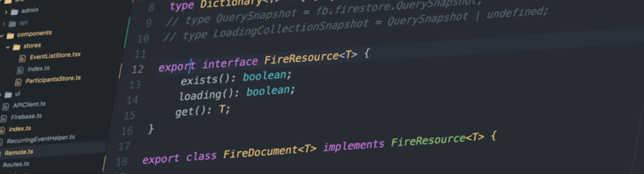Image resolution: width=644 pixels, height=174 pixels.
Task: Click the ui folder icon
Action: tap(9, 94)
